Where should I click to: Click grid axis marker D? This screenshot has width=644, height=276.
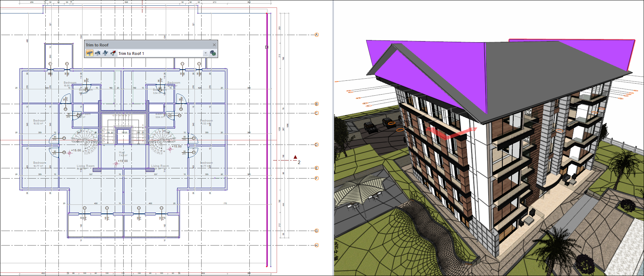317,145
